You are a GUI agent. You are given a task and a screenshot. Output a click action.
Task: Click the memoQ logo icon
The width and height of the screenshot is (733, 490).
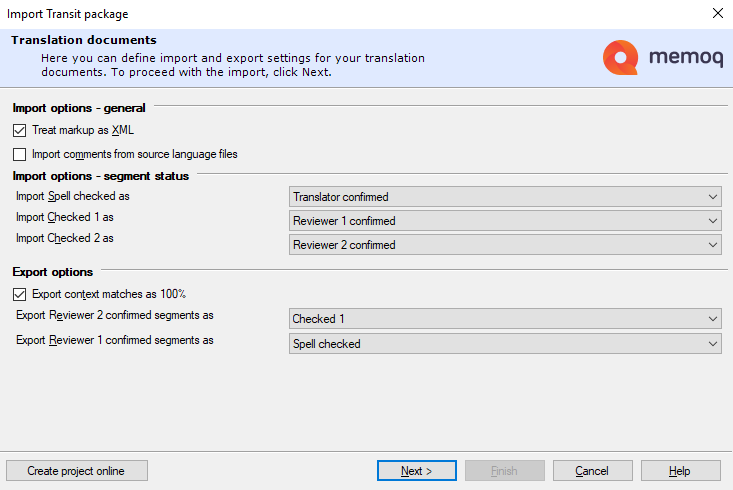coord(620,58)
